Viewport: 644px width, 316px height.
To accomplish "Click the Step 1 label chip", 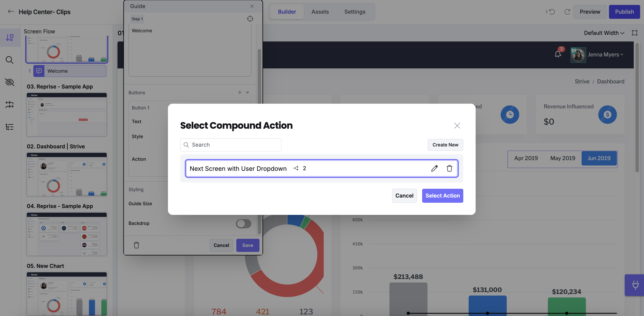I will pos(137,19).
